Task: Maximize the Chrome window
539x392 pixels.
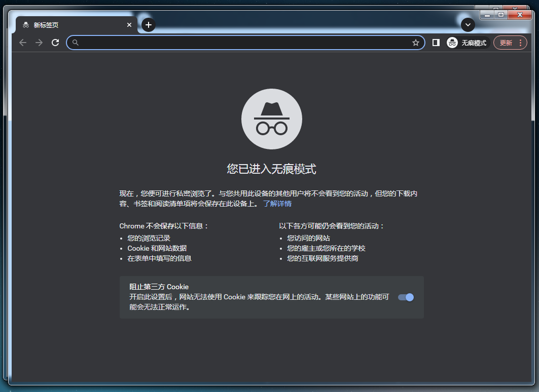Action: [x=501, y=15]
